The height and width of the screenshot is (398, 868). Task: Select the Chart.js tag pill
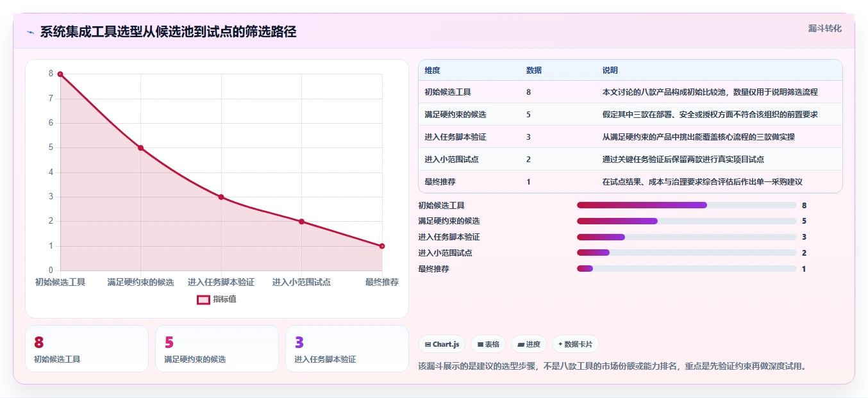pos(442,344)
